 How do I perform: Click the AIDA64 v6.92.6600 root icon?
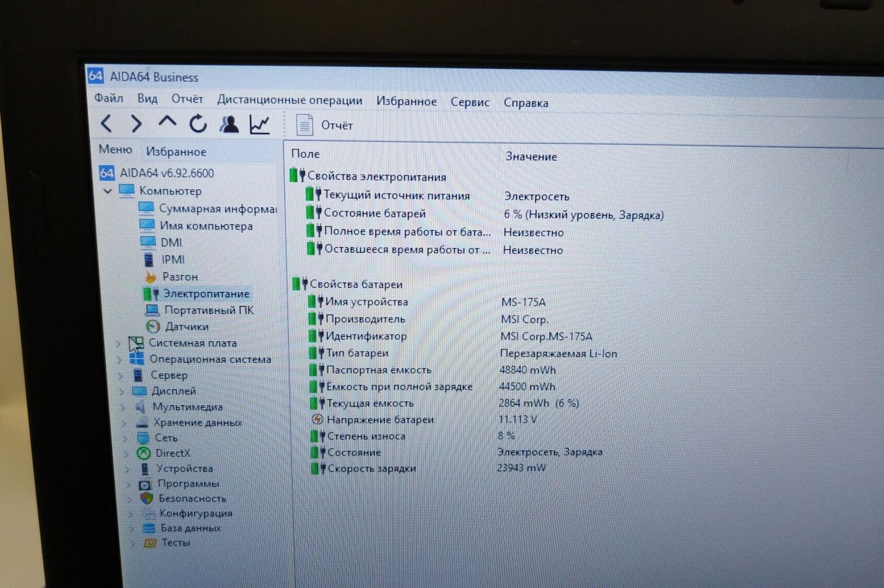pyautogui.click(x=107, y=173)
